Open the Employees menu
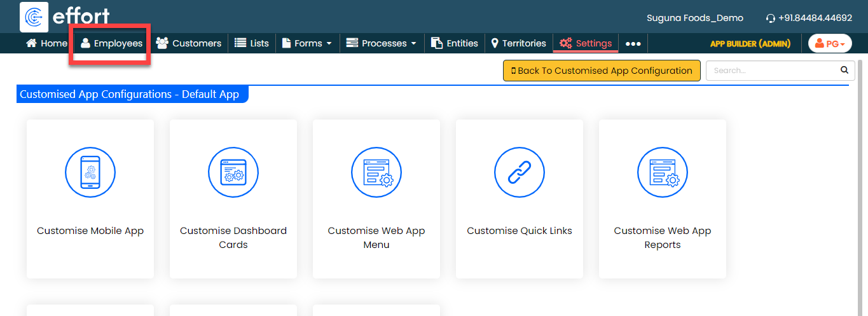The image size is (868, 316). 111,43
